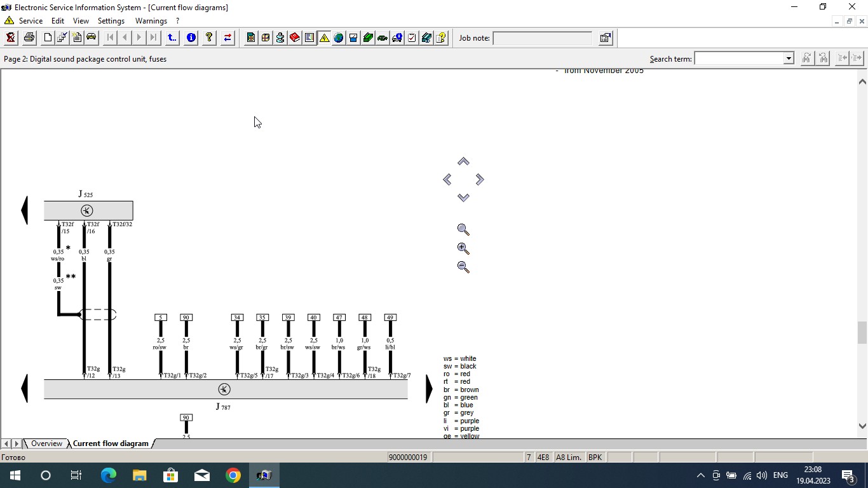Click the zoom-in magnifier with plus

tap(463, 248)
